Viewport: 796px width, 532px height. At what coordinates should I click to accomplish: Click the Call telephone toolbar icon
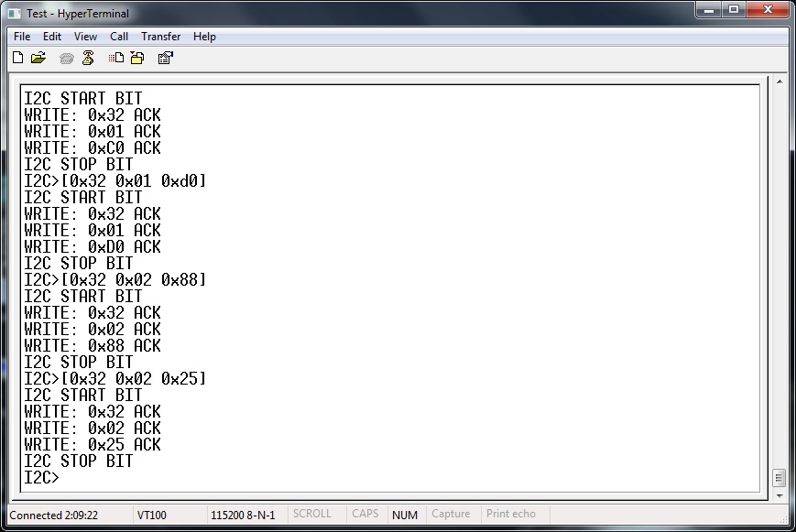[67, 59]
